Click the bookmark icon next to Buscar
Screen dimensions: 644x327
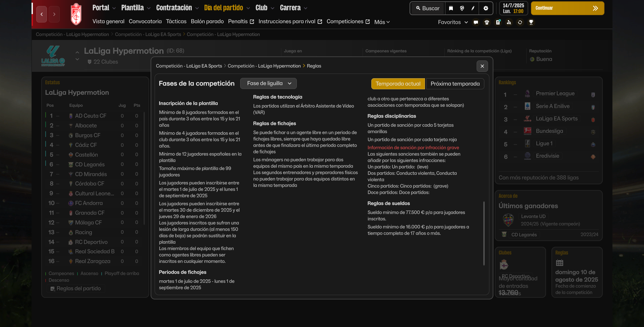tap(451, 8)
